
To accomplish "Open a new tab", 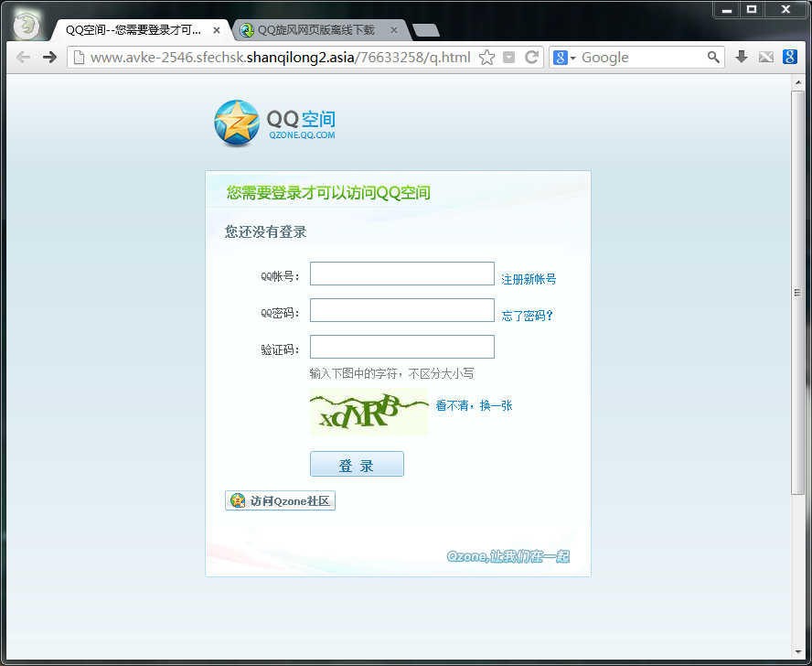I will 426,30.
